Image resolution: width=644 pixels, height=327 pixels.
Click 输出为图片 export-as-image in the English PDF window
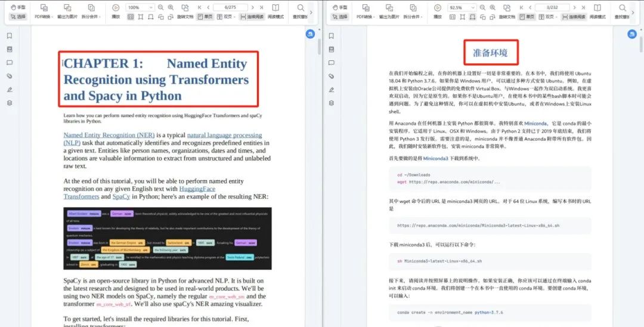(67, 11)
